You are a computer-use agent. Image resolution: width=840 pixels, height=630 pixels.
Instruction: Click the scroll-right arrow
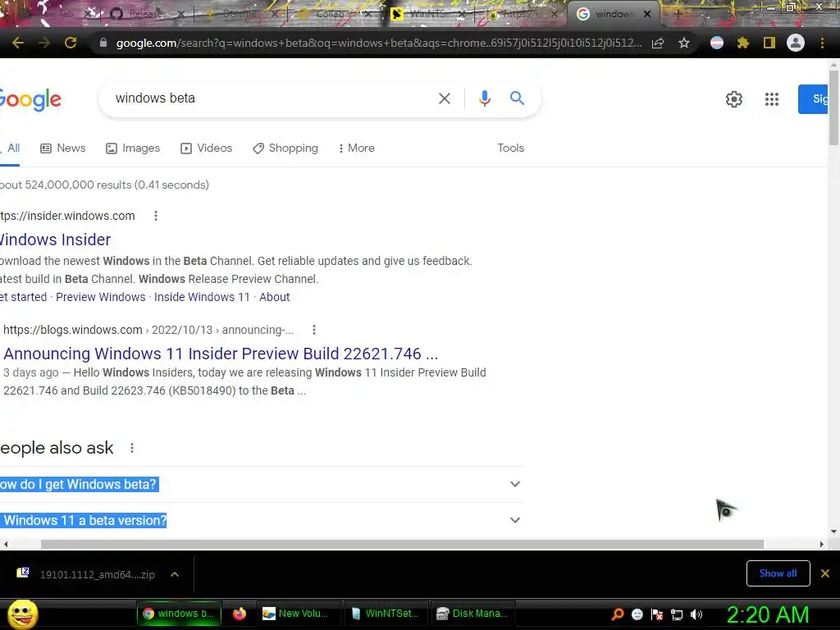pos(822,545)
